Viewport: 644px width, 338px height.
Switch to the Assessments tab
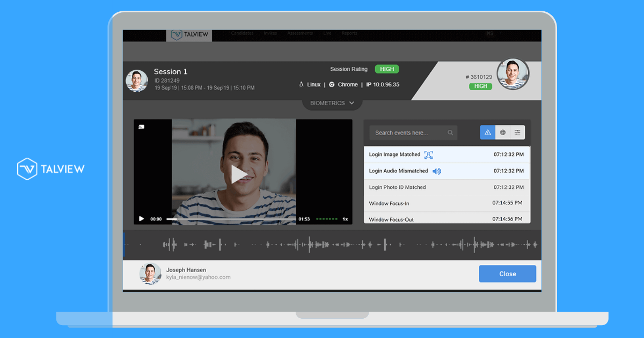(299, 33)
